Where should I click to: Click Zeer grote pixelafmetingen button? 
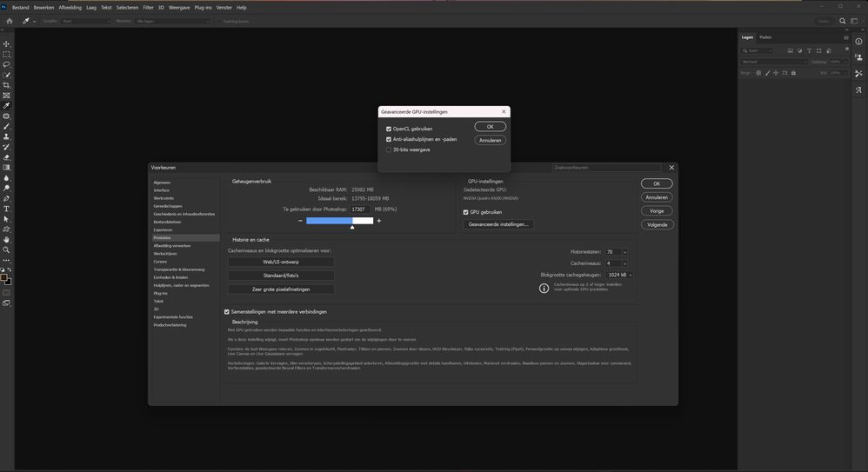tap(281, 289)
